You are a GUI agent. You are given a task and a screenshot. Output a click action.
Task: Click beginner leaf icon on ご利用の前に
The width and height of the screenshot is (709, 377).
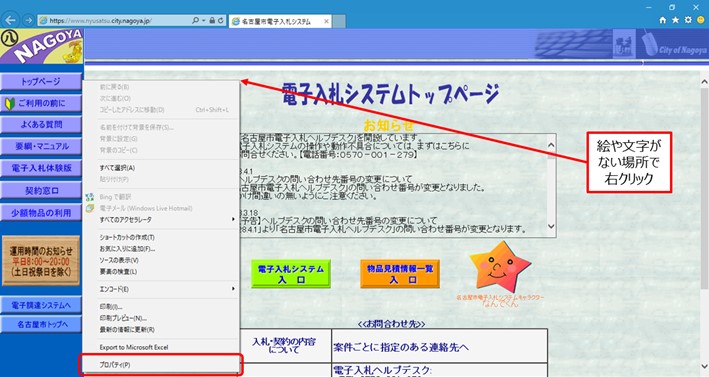point(9,104)
